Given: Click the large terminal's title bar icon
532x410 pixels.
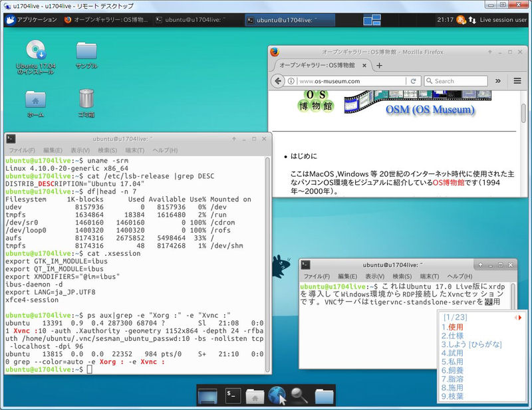Looking at the screenshot, I should pos(11,139).
